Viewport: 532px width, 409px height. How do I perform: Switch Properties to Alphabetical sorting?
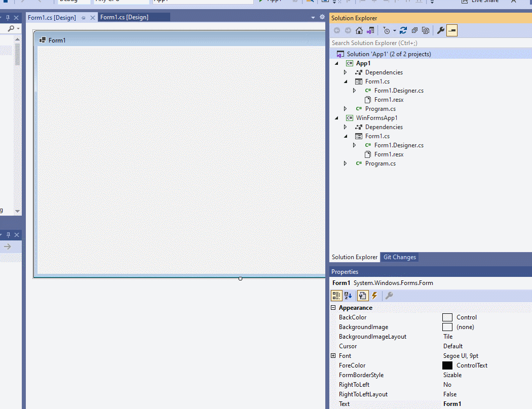348,296
